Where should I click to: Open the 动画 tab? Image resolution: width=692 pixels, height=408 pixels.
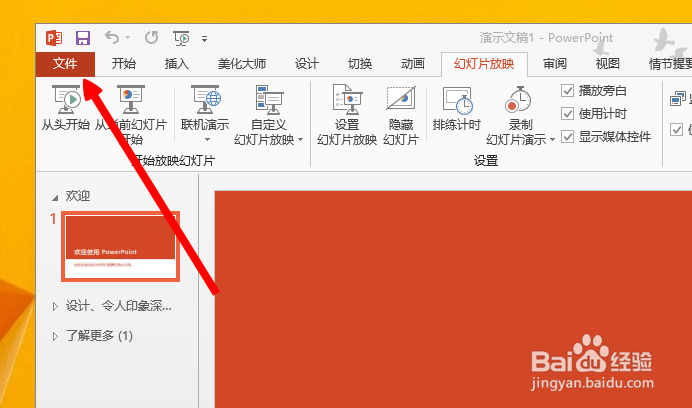click(413, 64)
